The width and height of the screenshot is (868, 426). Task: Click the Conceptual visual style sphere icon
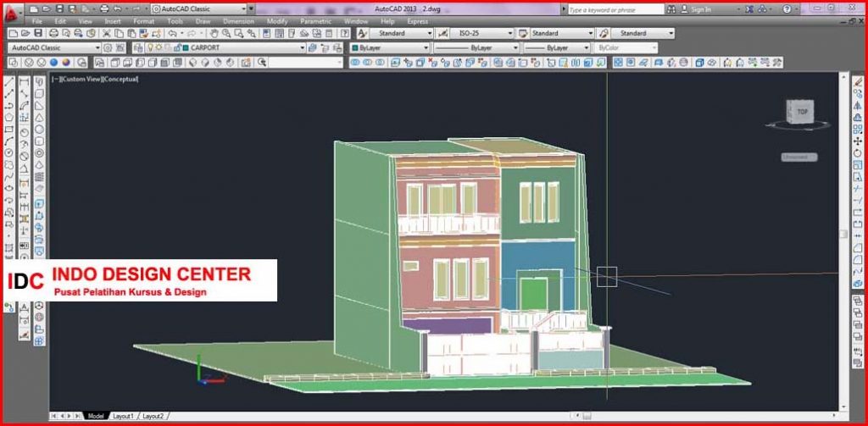pos(66,63)
